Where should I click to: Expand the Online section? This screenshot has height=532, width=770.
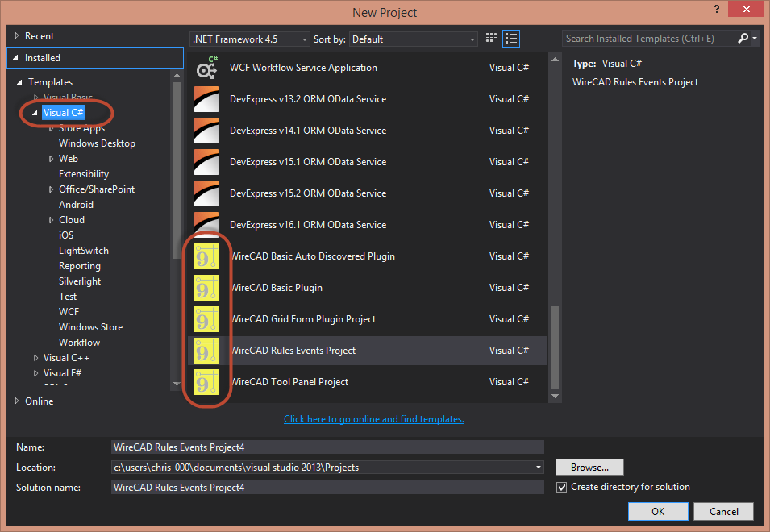pyautogui.click(x=17, y=401)
